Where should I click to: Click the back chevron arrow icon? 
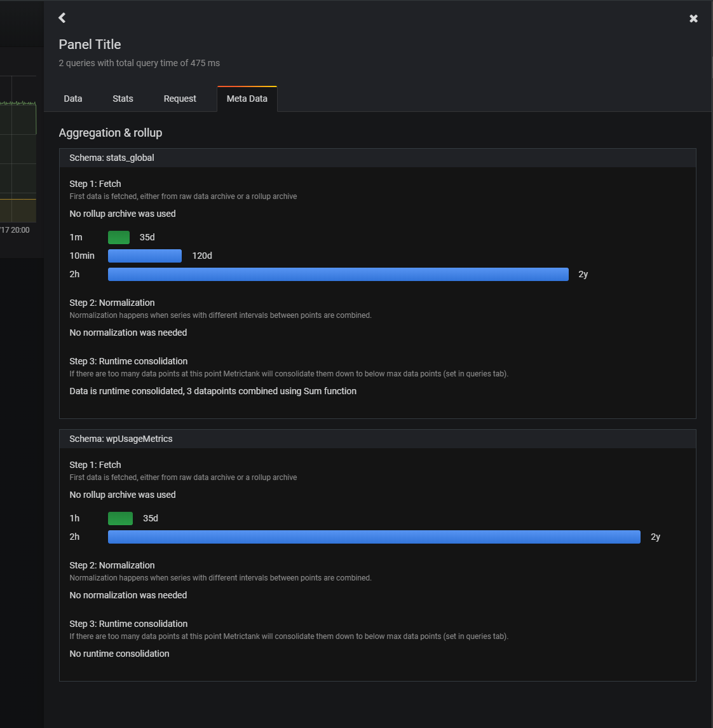coord(62,18)
